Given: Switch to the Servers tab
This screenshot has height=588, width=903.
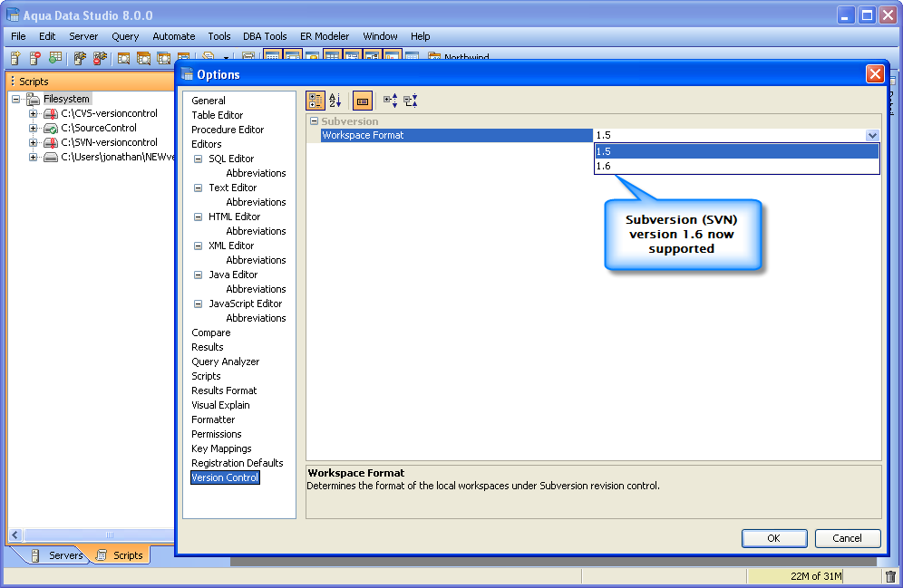Looking at the screenshot, I should pos(58,555).
